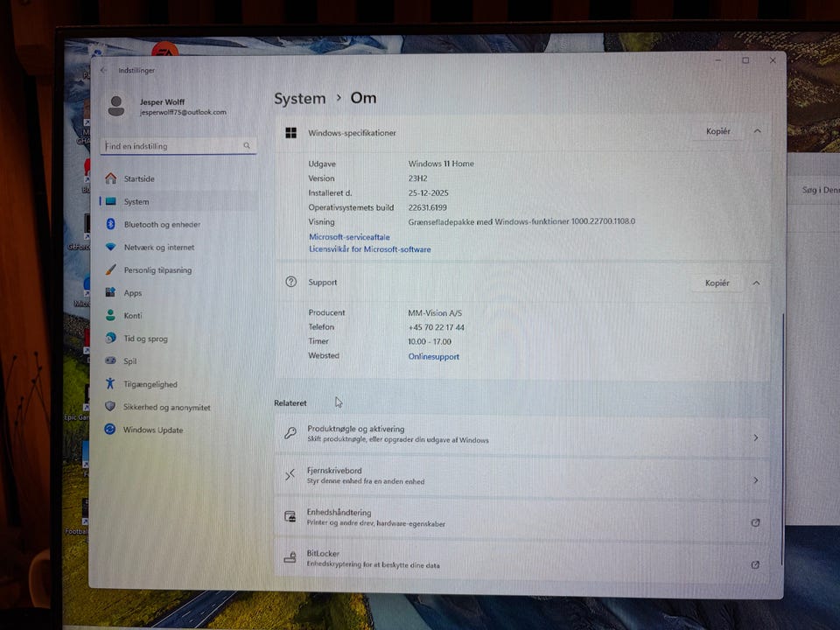Open the Onlinesupport website link
This screenshot has height=630, width=840.
[433, 356]
